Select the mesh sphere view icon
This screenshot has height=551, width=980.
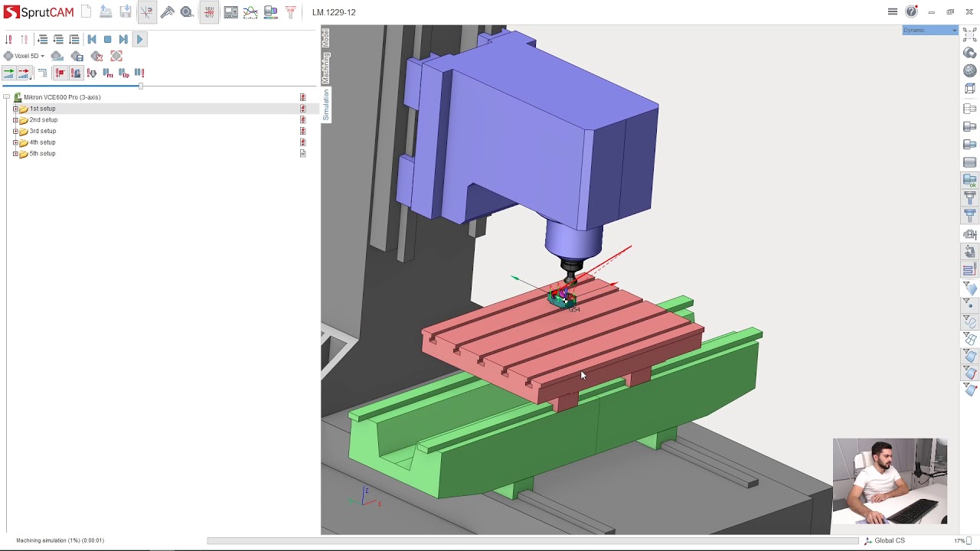pyautogui.click(x=970, y=70)
